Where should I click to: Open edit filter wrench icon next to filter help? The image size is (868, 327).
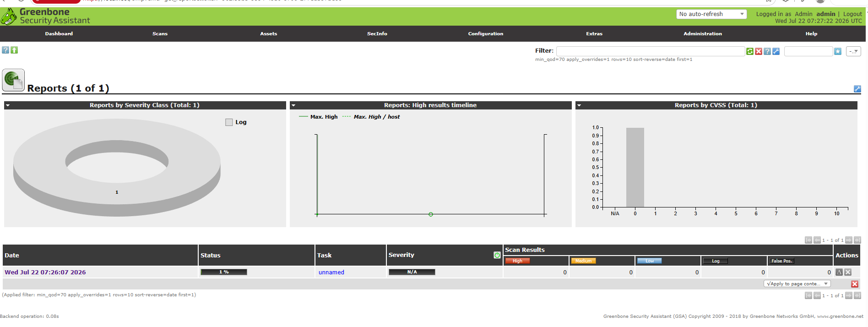pyautogui.click(x=776, y=51)
